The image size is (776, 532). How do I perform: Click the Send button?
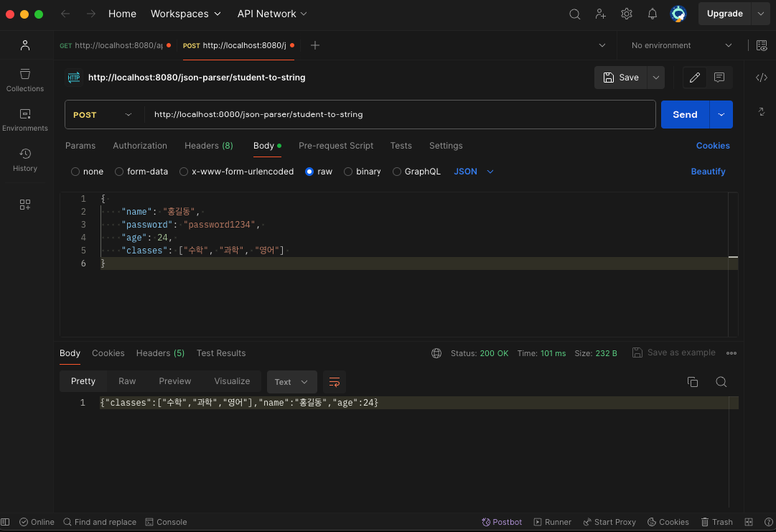tap(685, 115)
